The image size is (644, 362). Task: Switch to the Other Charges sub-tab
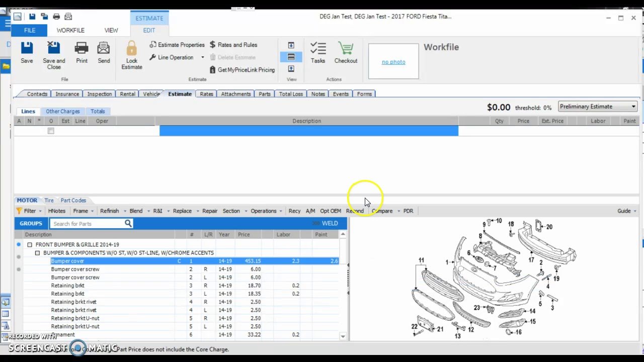(63, 111)
